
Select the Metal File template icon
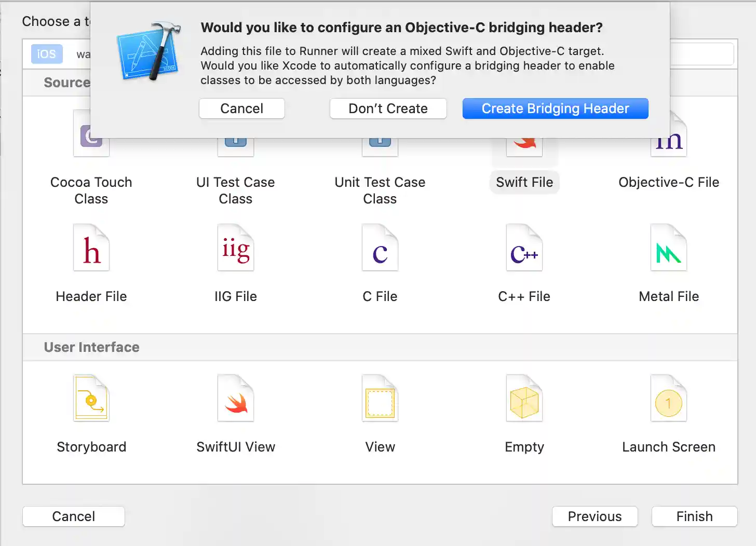(669, 248)
